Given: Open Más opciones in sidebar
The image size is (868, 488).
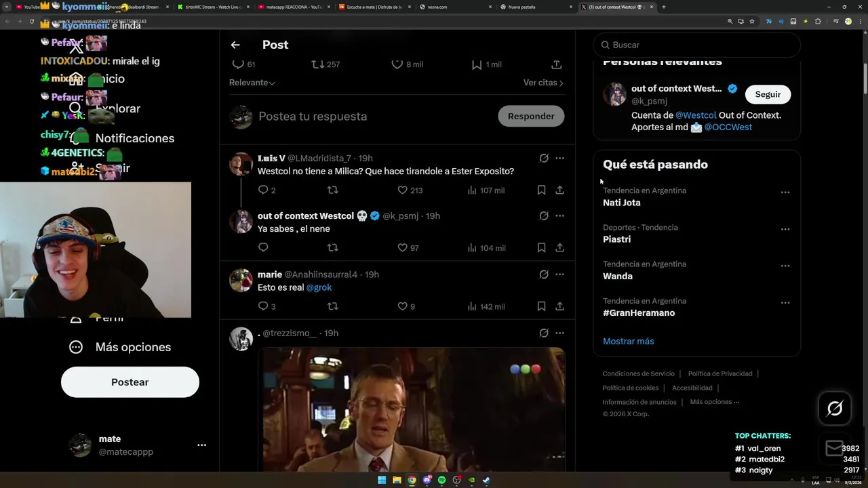Looking at the screenshot, I should (120, 347).
